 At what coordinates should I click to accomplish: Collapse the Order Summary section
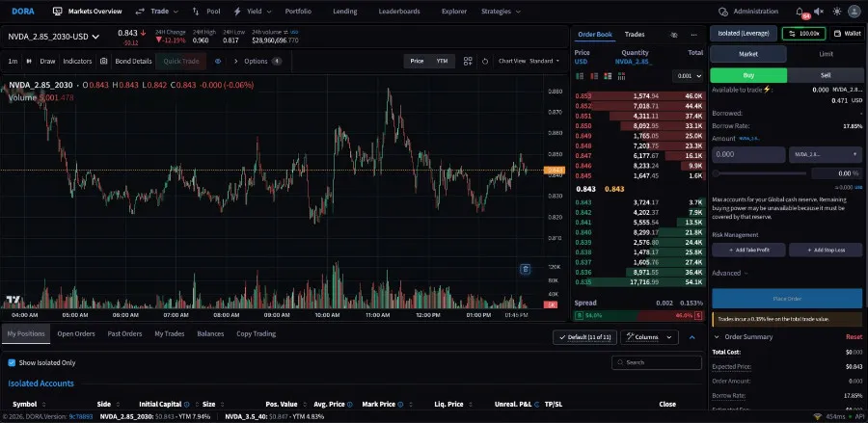tap(743, 336)
